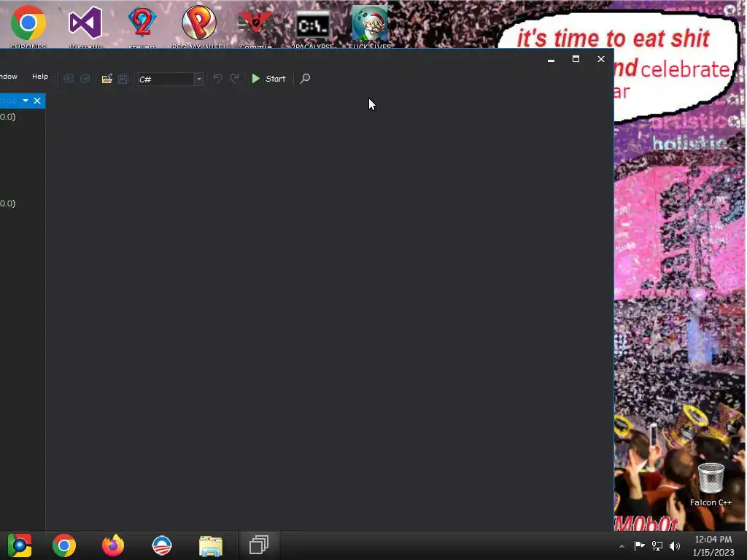Open the Visual Studio desktop shortcut
The height and width of the screenshot is (560, 747).
[85, 26]
